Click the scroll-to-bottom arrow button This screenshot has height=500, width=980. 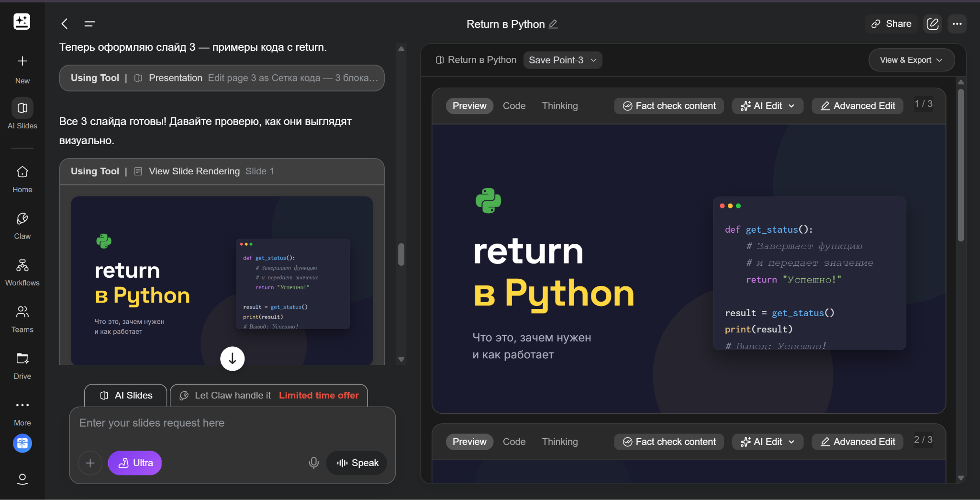point(232,359)
